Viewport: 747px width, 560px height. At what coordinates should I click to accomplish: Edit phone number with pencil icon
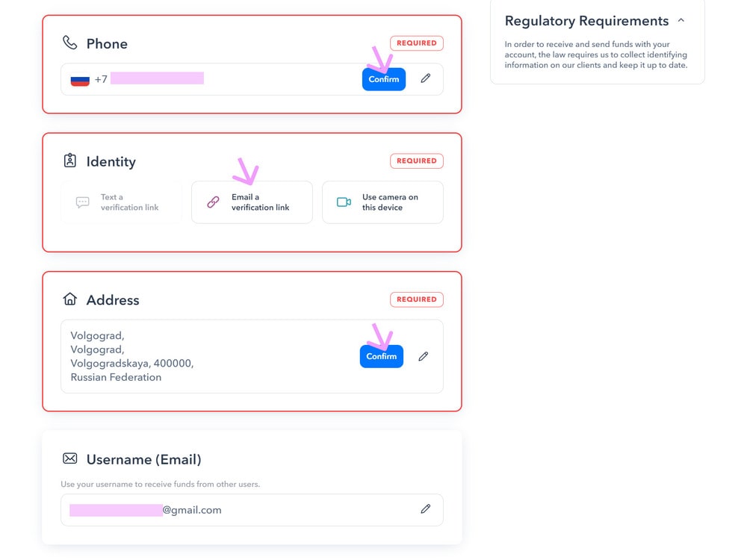pos(426,78)
